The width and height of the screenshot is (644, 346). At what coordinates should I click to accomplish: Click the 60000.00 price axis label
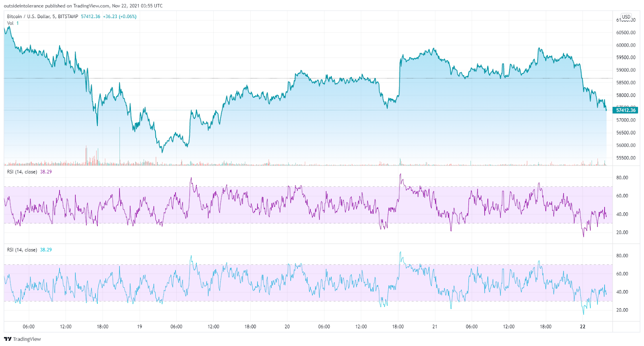pyautogui.click(x=626, y=45)
